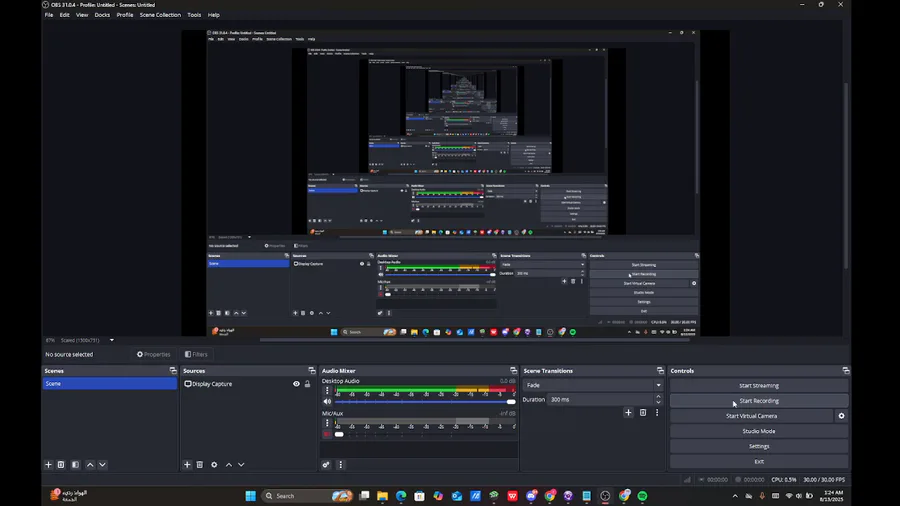Show hidden icons chevron in system tray
900x506 pixels.
[735, 496]
